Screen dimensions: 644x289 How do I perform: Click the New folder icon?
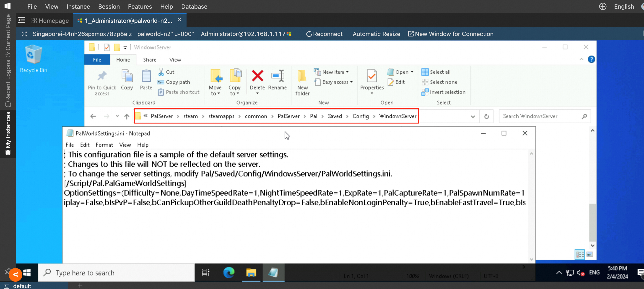click(302, 76)
